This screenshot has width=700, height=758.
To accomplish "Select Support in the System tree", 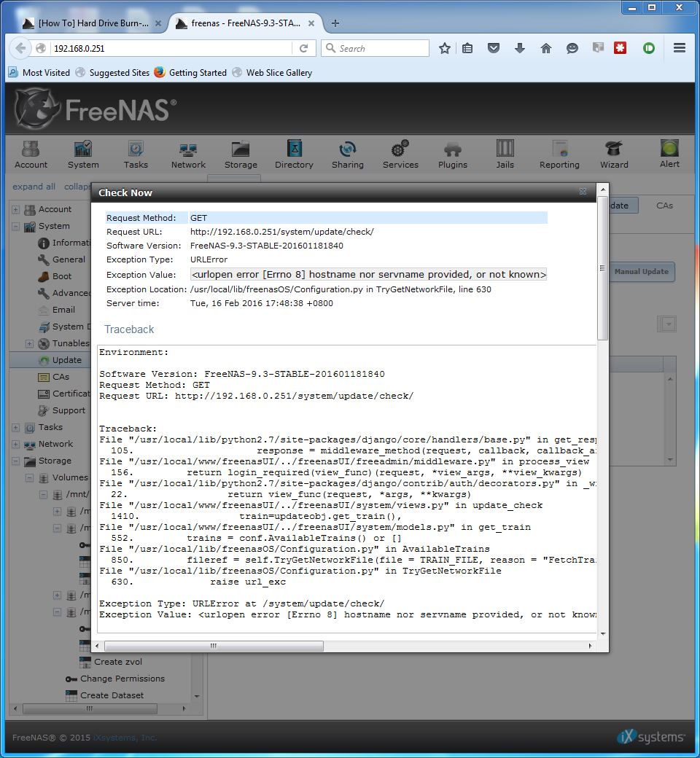I will click(69, 410).
